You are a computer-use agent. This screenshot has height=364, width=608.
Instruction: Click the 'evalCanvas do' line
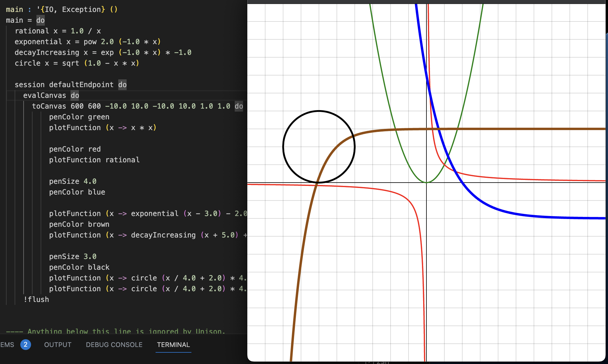pyautogui.click(x=51, y=95)
